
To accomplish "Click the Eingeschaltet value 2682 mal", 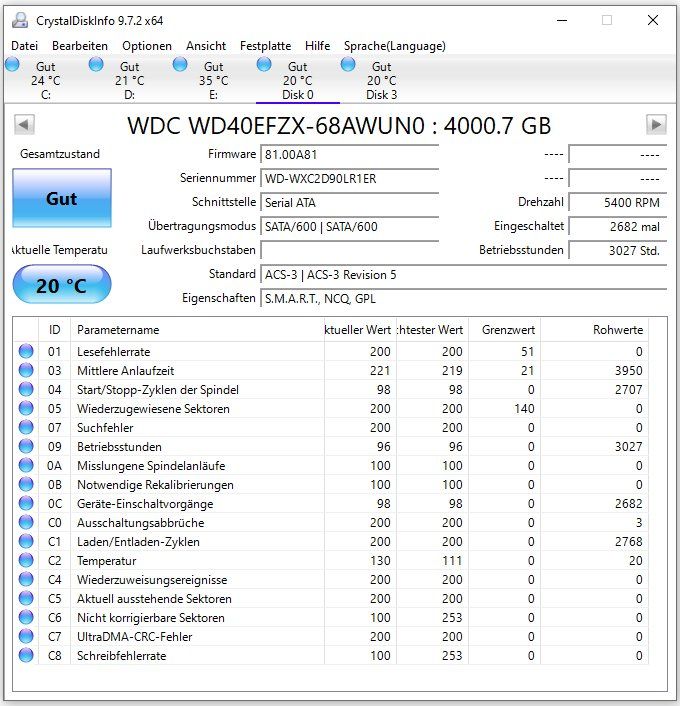I will tap(617, 226).
